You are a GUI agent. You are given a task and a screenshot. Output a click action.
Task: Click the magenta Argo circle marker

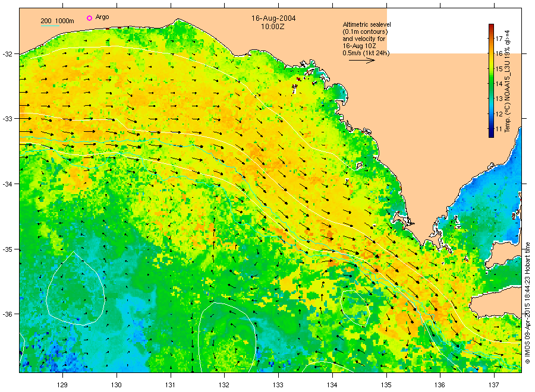(x=89, y=18)
